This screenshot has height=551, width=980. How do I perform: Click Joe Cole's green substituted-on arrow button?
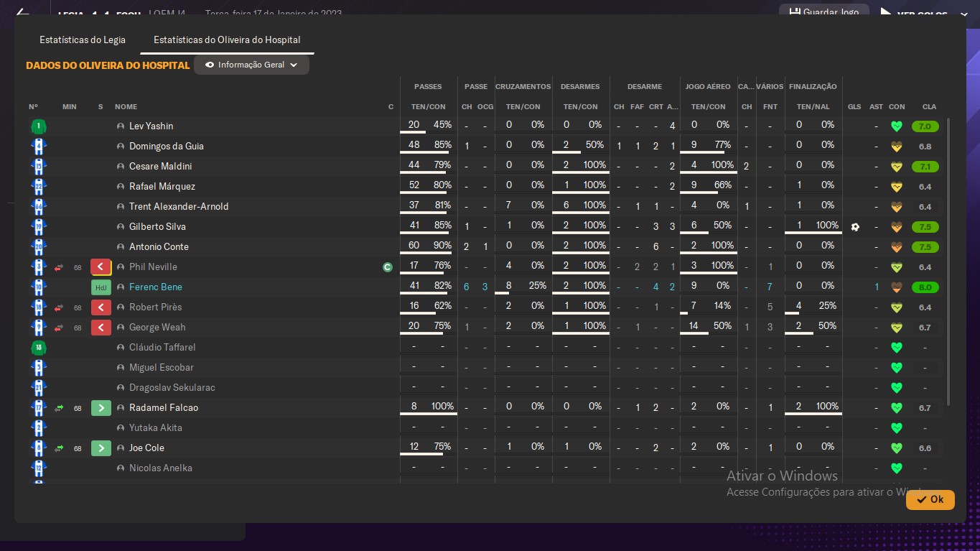pyautogui.click(x=101, y=448)
